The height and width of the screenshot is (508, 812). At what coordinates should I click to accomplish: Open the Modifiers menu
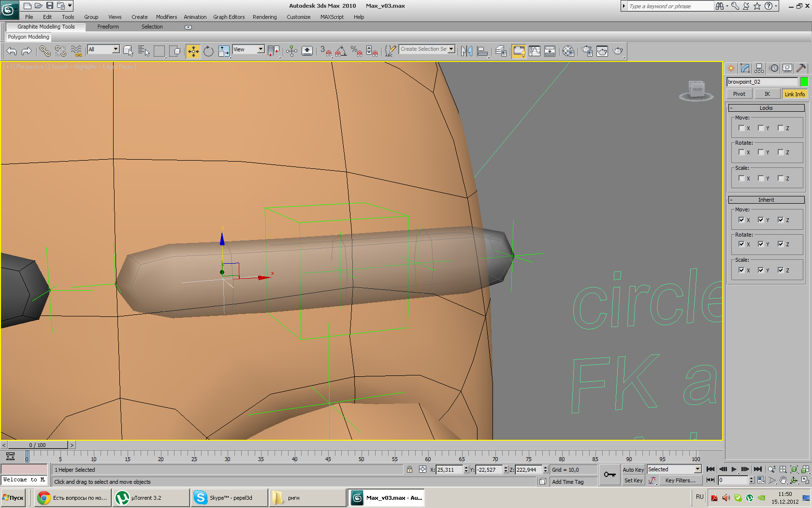pos(166,17)
